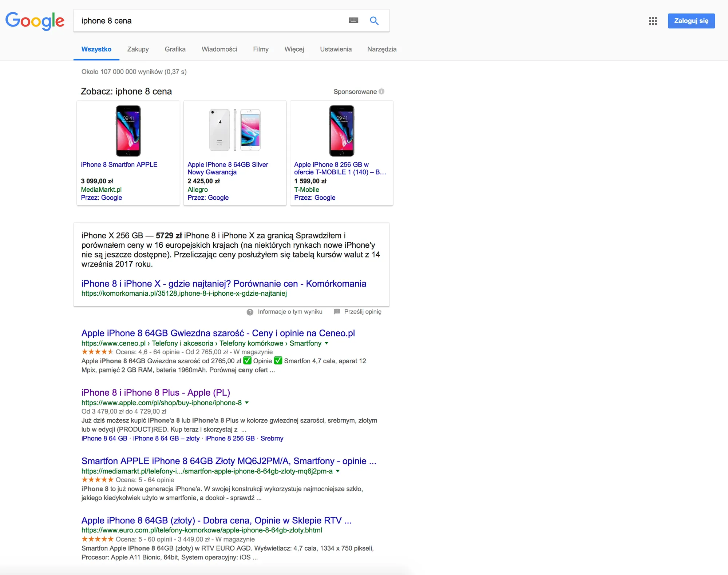Click the Sponsorowane info icon
This screenshot has height=575, width=728.
(381, 91)
